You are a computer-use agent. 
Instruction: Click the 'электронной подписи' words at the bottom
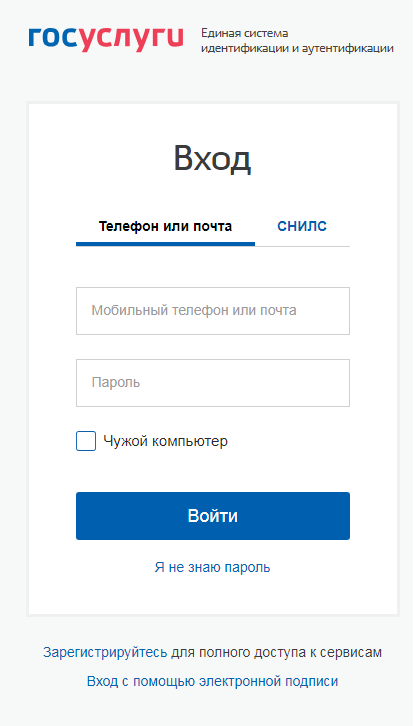(x=269, y=682)
